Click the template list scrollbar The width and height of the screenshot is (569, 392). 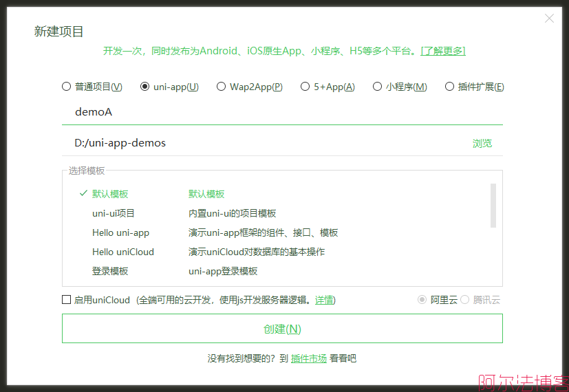point(493,206)
